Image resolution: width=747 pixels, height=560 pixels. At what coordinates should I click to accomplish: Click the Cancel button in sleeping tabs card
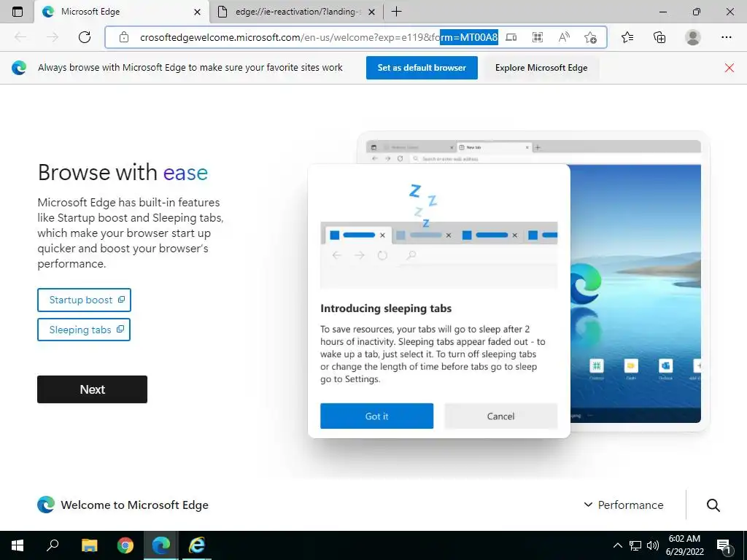click(x=500, y=416)
